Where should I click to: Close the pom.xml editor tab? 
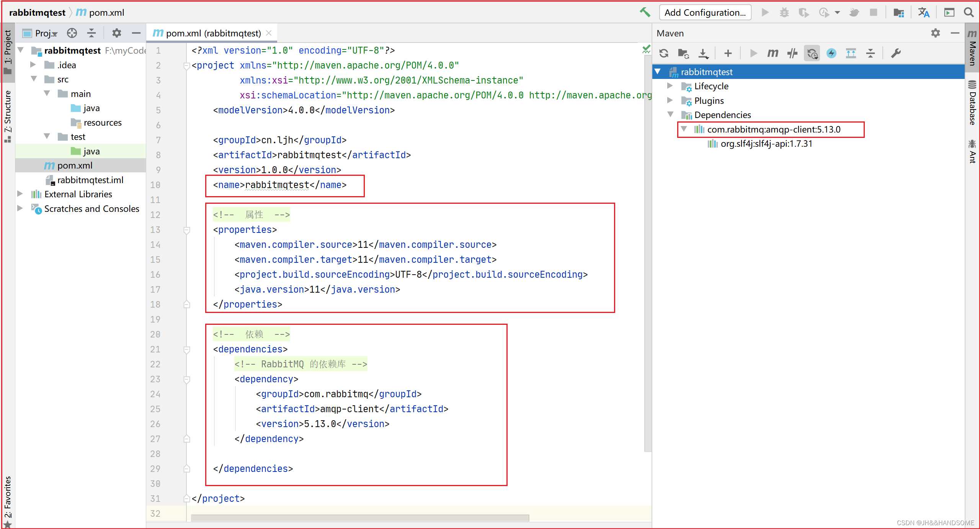click(x=269, y=33)
